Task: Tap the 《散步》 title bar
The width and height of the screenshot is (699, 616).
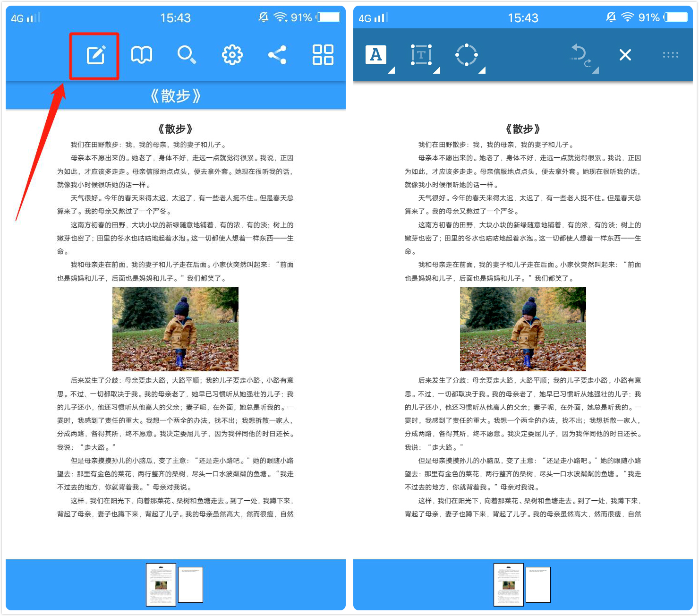Action: coord(174,95)
